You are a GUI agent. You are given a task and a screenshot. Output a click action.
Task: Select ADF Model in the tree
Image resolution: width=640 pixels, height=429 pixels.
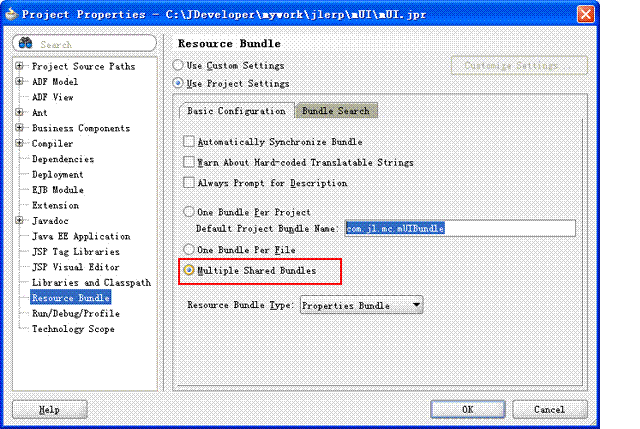click(55, 82)
